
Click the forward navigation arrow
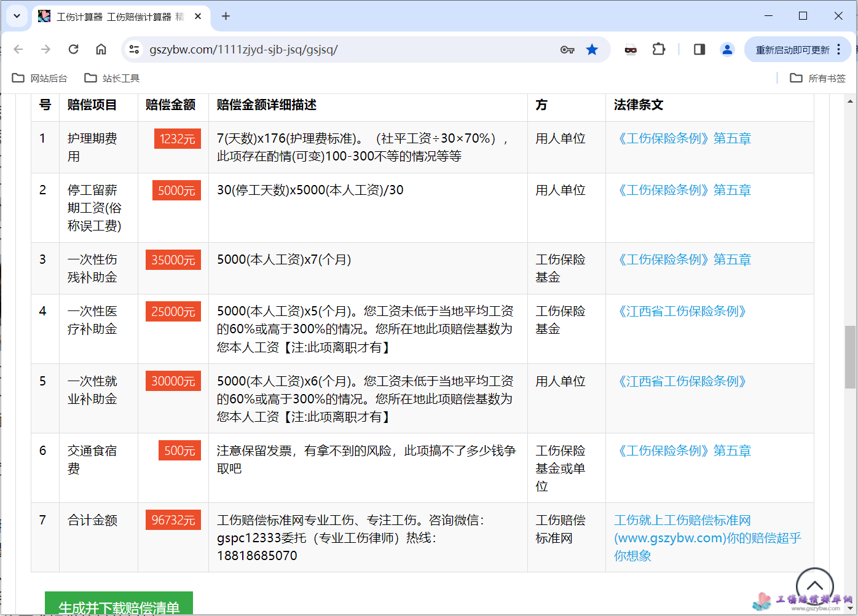45,49
